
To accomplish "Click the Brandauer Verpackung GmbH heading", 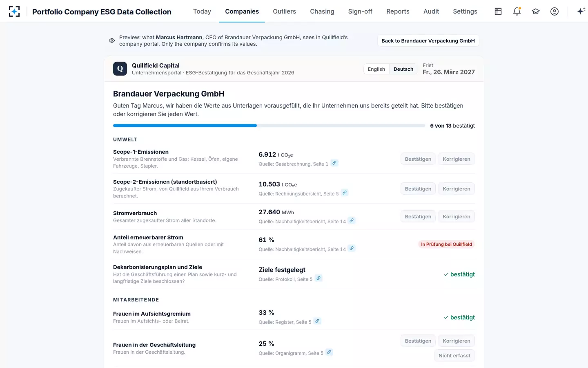I will (x=169, y=94).
